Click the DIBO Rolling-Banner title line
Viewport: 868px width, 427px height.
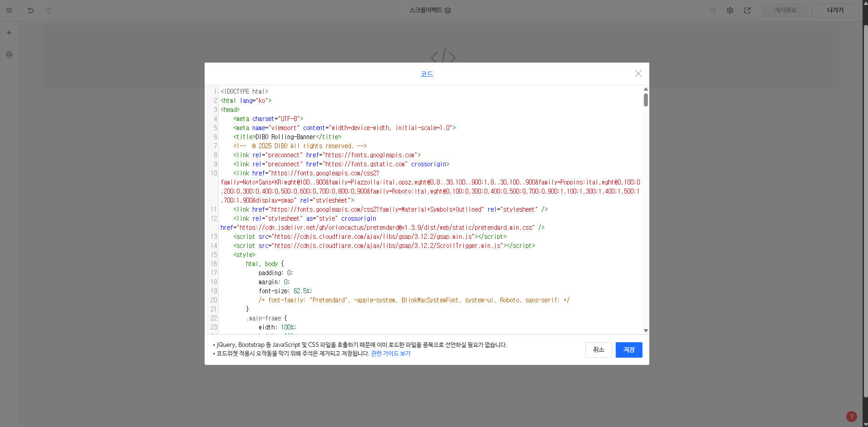pos(287,137)
